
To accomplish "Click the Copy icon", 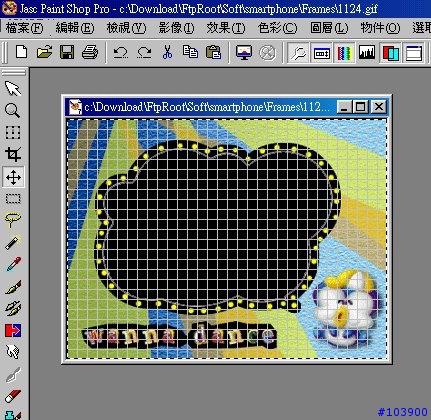I will pyautogui.click(x=190, y=52).
